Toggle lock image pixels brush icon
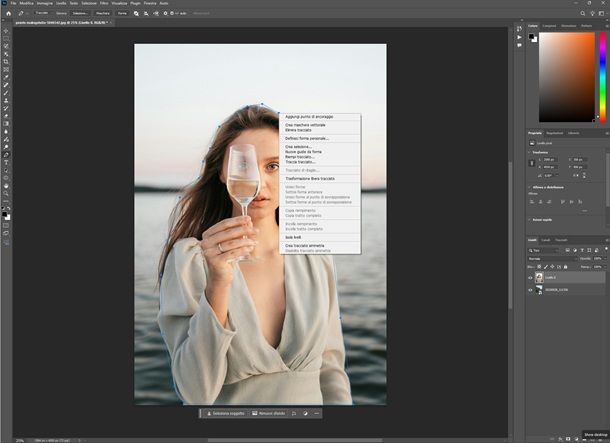The width and height of the screenshot is (610, 443). click(x=545, y=267)
